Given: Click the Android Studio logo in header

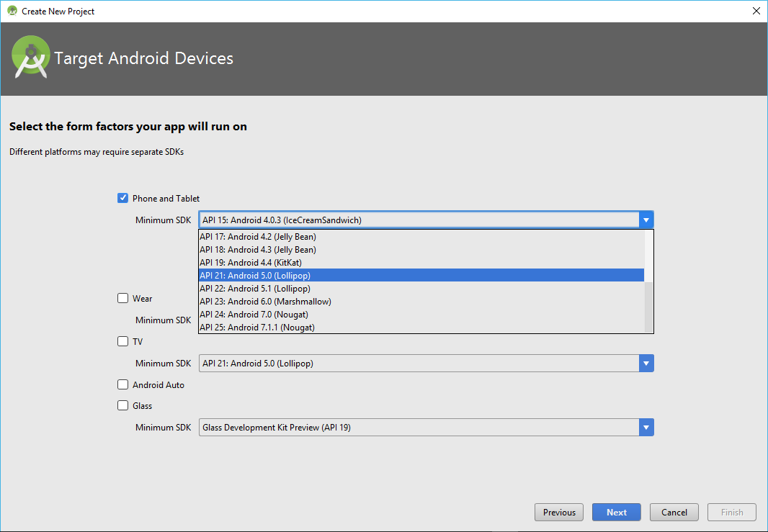Looking at the screenshot, I should [x=31, y=58].
